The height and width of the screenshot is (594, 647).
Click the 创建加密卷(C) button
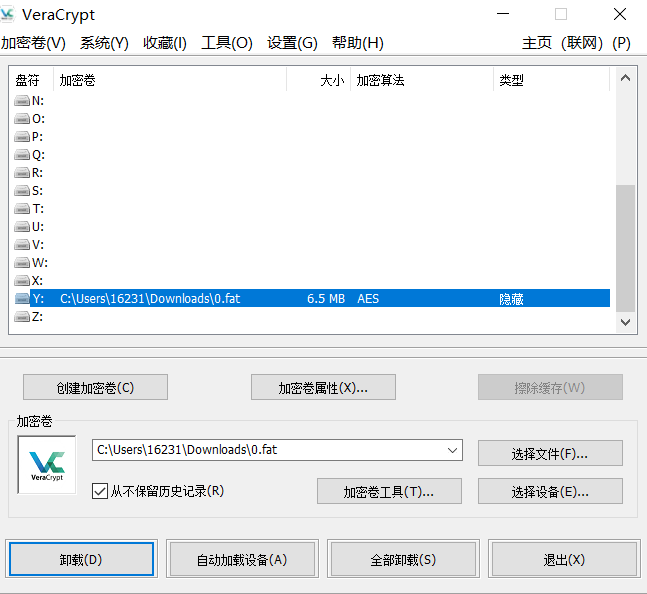tap(95, 387)
